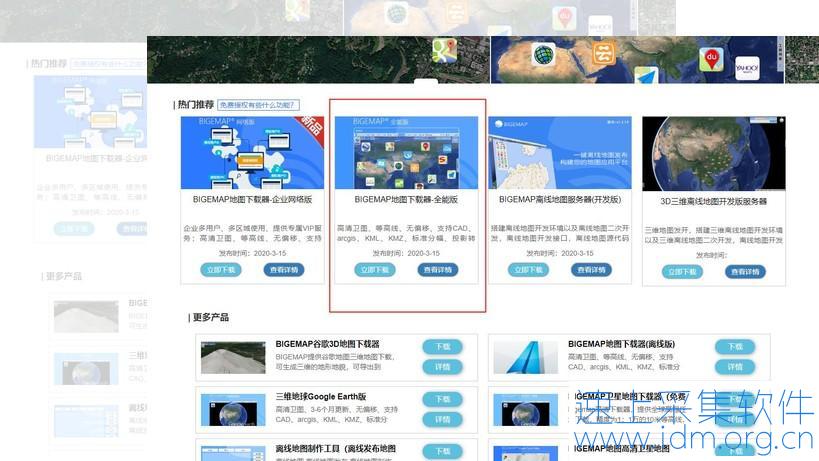
Task: Click the BIGEMAP谷歌3D地图下载器 description text
Action: pyautogui.click(x=335, y=362)
